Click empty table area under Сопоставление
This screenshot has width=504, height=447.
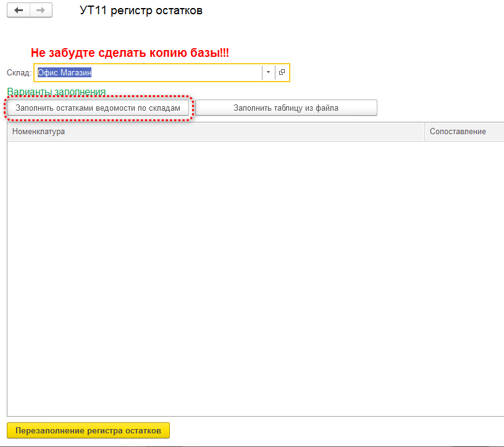coord(464,278)
